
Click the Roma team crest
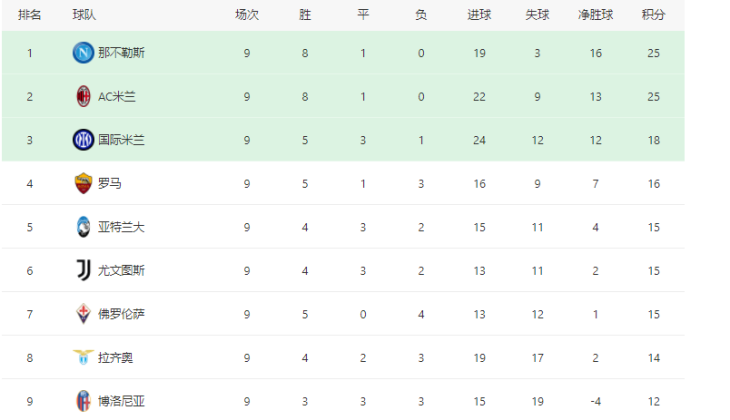point(83,183)
